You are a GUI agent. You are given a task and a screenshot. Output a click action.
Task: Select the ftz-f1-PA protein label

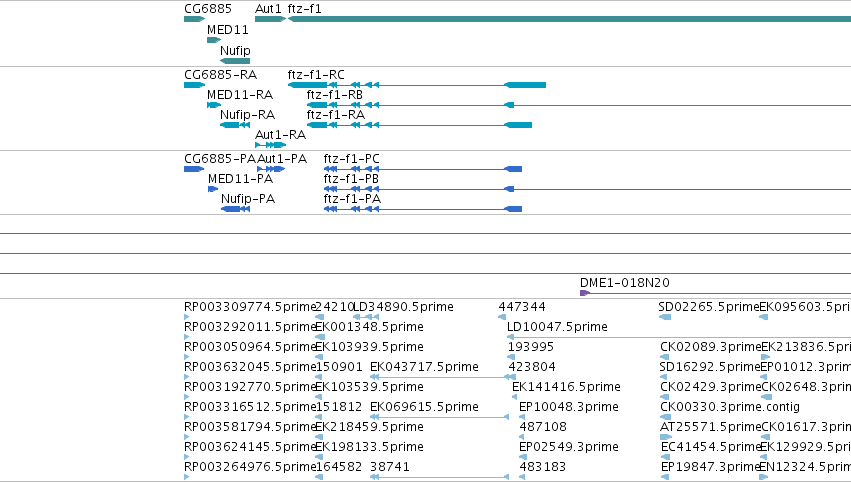pos(352,199)
